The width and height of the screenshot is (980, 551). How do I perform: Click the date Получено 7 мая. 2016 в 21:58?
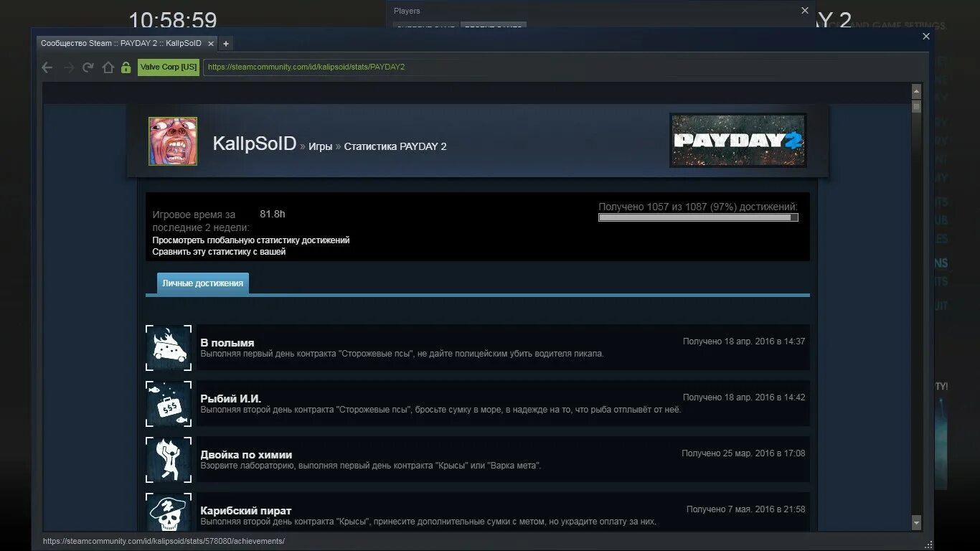point(746,509)
